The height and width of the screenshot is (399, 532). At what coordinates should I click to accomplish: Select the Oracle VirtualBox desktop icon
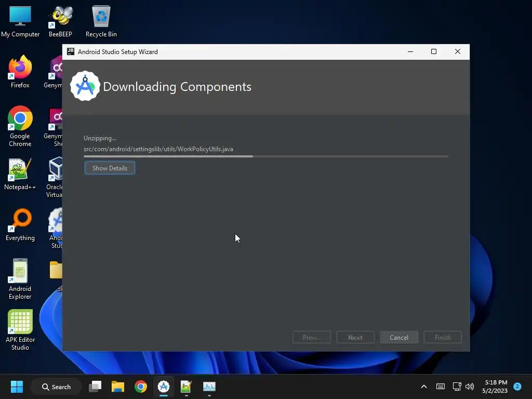coord(55,177)
